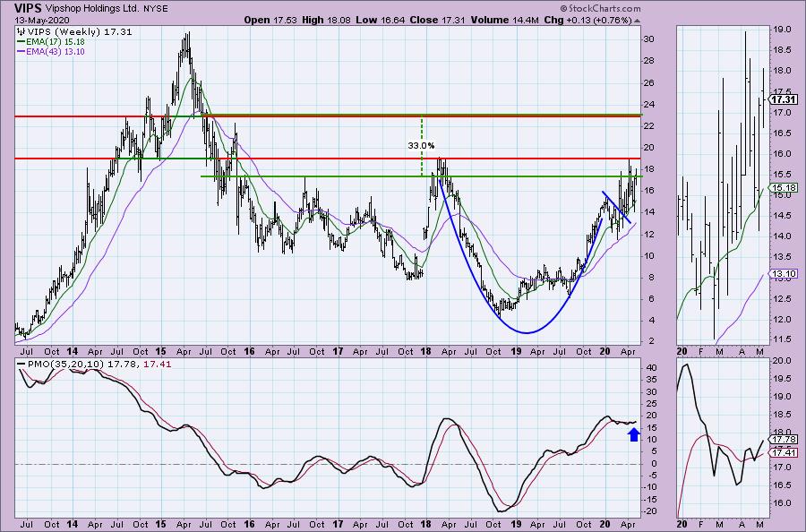Click the 17.78 PMO tag on right axis
The image size is (806, 532).
pos(784,440)
